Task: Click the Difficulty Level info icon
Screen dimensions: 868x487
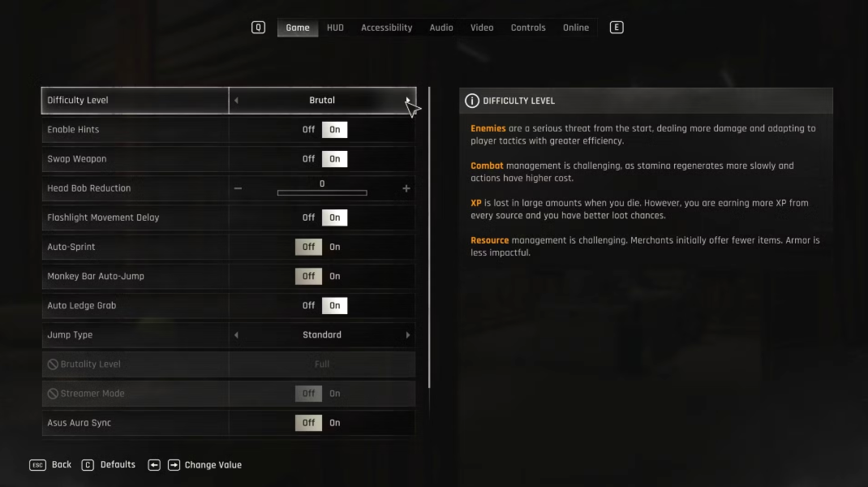Action: tap(471, 101)
